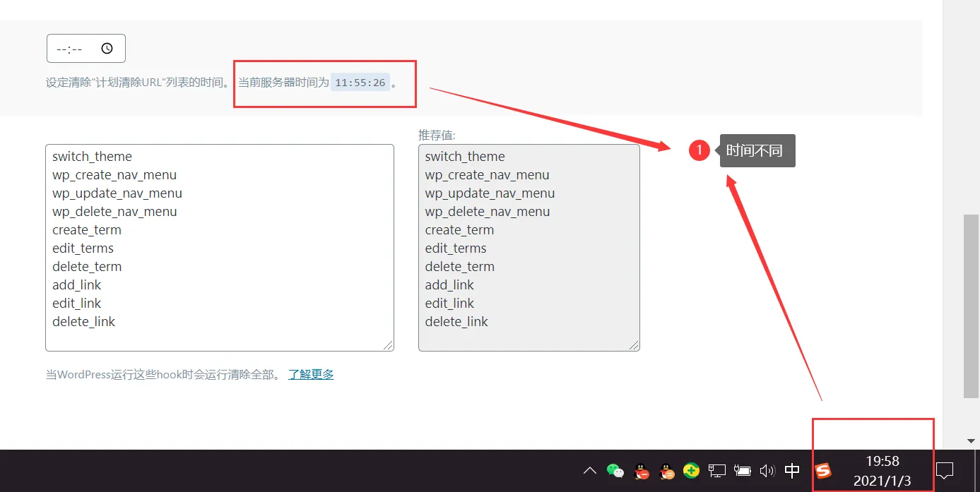Open the Sogou input method S icon

point(823,471)
